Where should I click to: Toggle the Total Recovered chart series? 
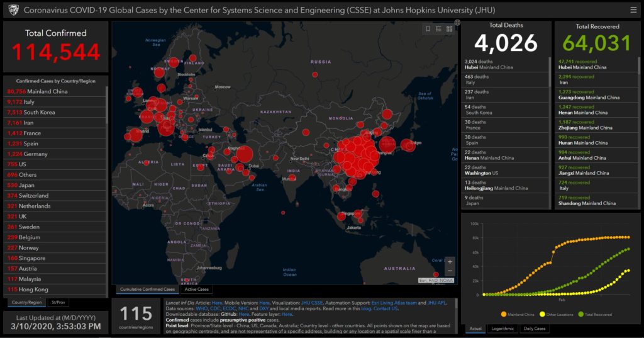click(x=595, y=315)
